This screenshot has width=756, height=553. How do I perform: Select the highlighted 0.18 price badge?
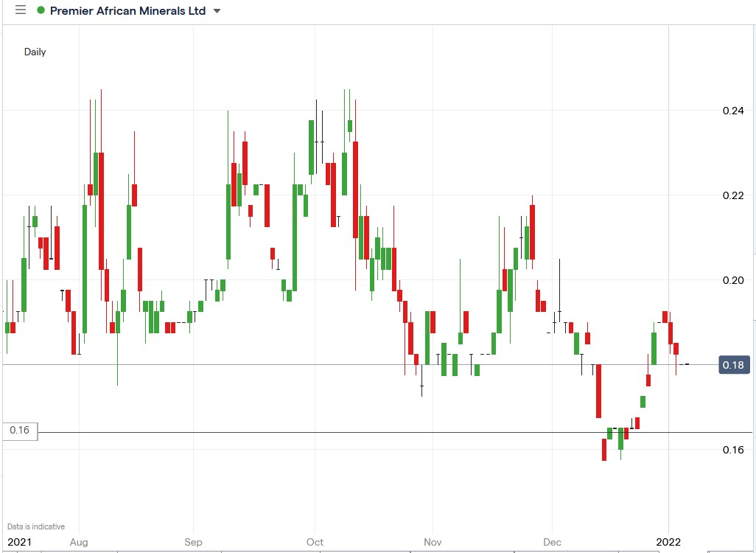[x=732, y=364]
